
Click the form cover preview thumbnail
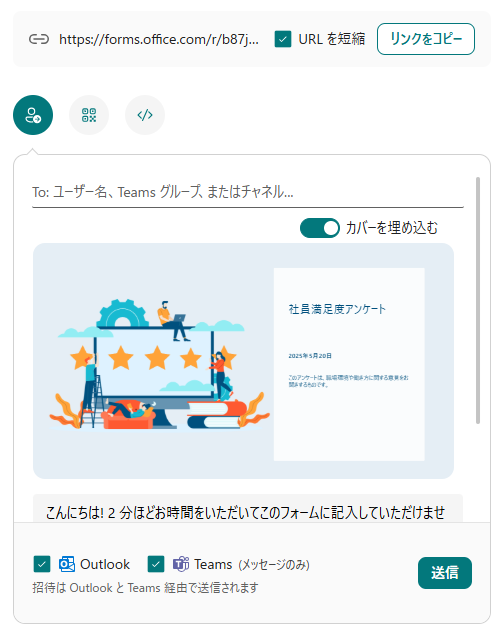tap(243, 361)
